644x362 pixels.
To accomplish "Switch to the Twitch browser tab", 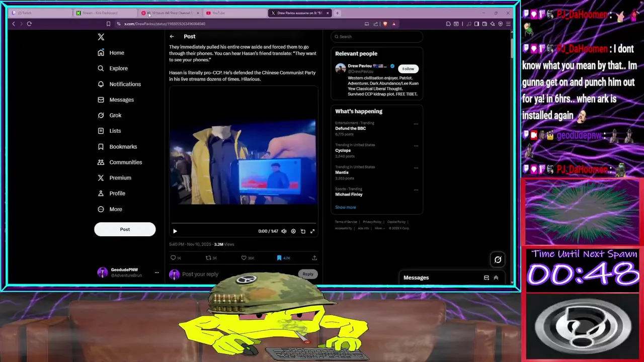I will click(x=40, y=13).
